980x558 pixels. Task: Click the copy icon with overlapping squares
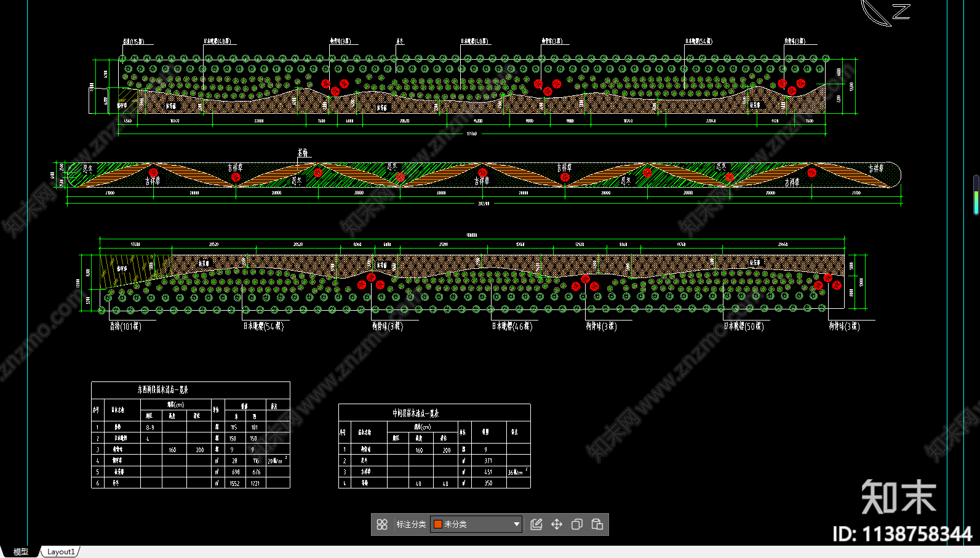coord(577,524)
